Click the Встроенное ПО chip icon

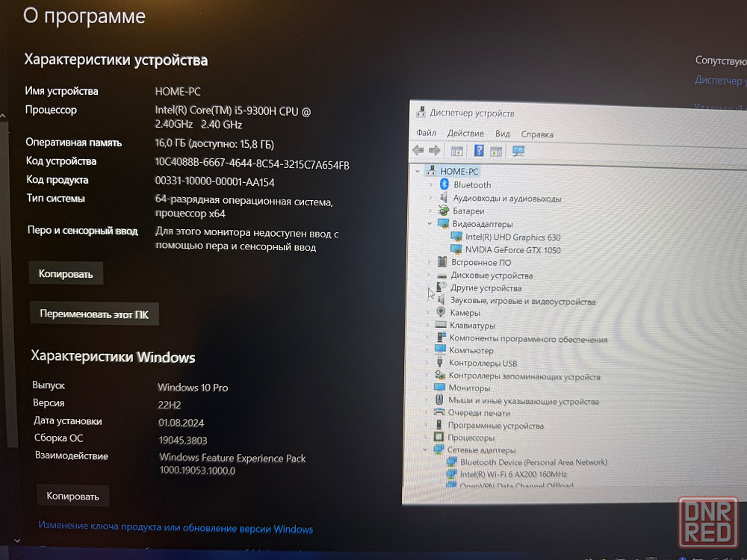tap(442, 262)
